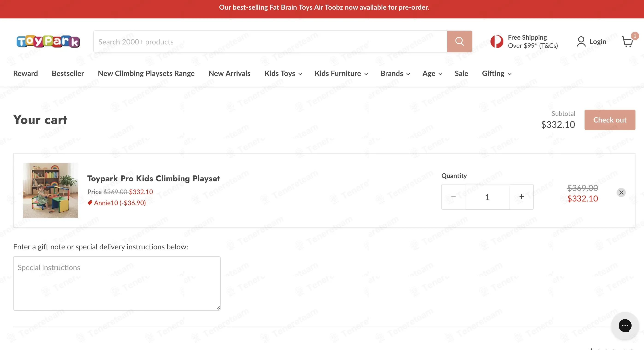
Task: Click the ToyPark logo
Action: click(48, 41)
